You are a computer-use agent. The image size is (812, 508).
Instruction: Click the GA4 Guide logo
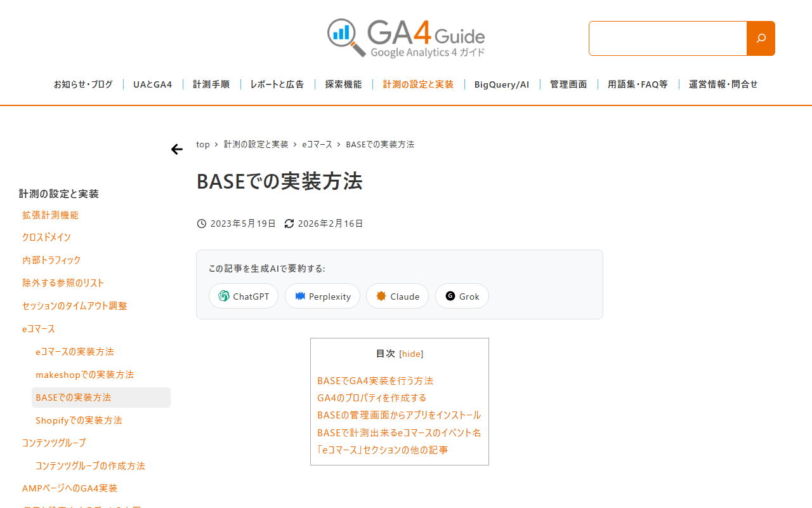coord(406,38)
